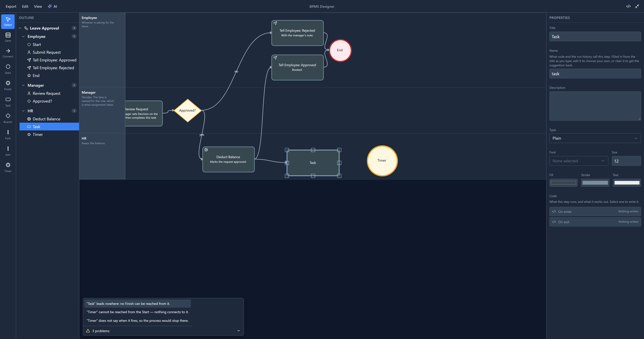This screenshot has height=339, width=644.
Task: Open the On exit code entry
Action: point(595,222)
